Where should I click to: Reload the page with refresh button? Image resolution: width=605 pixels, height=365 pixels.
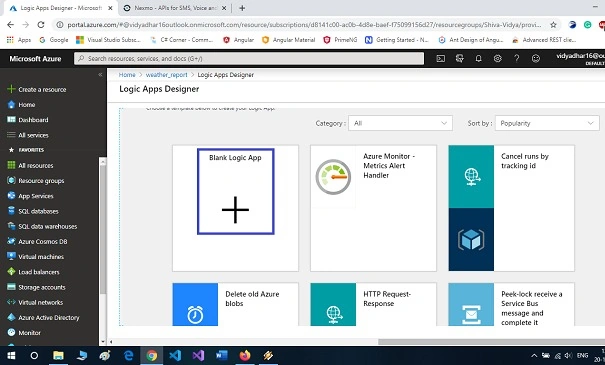click(x=41, y=25)
